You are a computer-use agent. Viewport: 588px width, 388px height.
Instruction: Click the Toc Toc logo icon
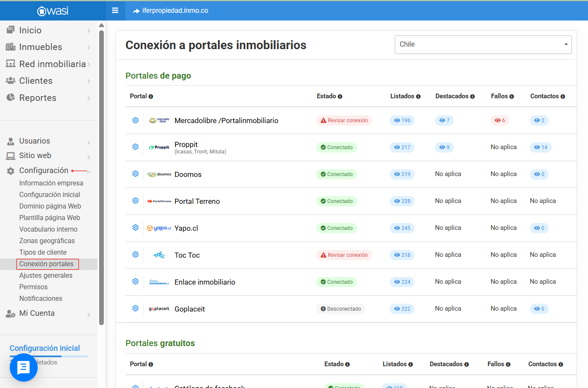[x=159, y=255]
